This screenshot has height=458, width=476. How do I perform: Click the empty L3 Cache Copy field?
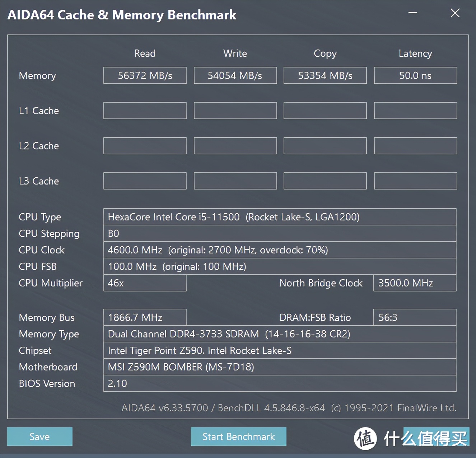325,181
